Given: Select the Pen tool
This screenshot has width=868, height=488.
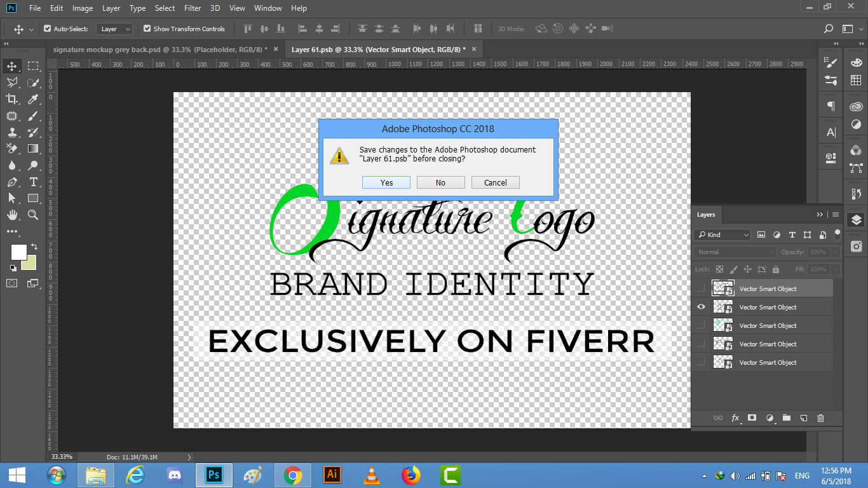Looking at the screenshot, I should (x=12, y=182).
